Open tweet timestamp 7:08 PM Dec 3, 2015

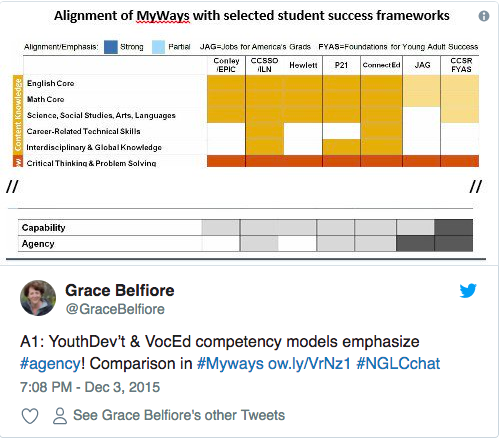pos(90,387)
